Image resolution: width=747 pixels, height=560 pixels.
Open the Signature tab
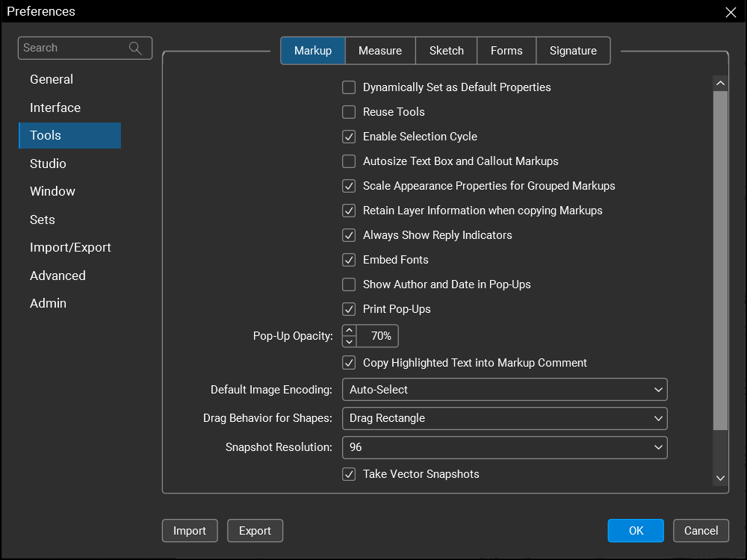tap(573, 51)
